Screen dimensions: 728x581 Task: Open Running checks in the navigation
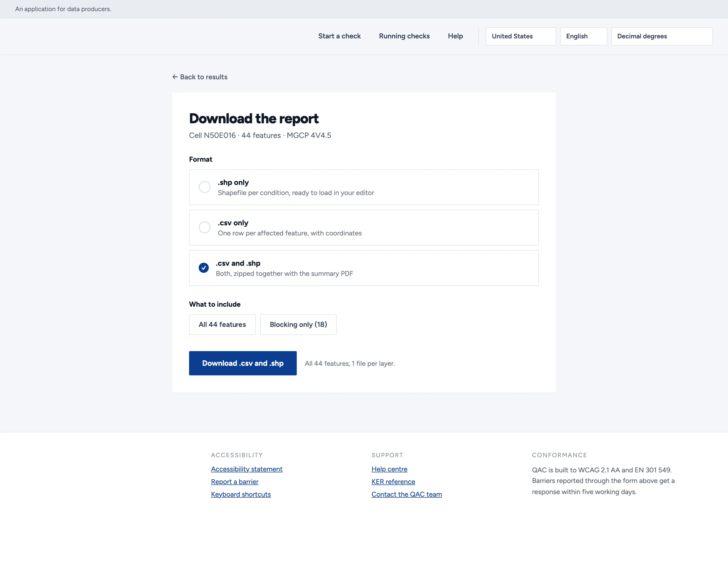point(404,36)
